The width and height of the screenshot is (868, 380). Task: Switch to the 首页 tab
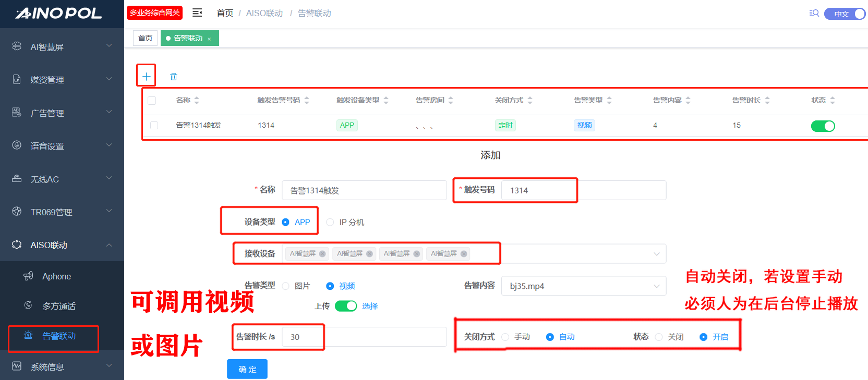click(x=145, y=38)
